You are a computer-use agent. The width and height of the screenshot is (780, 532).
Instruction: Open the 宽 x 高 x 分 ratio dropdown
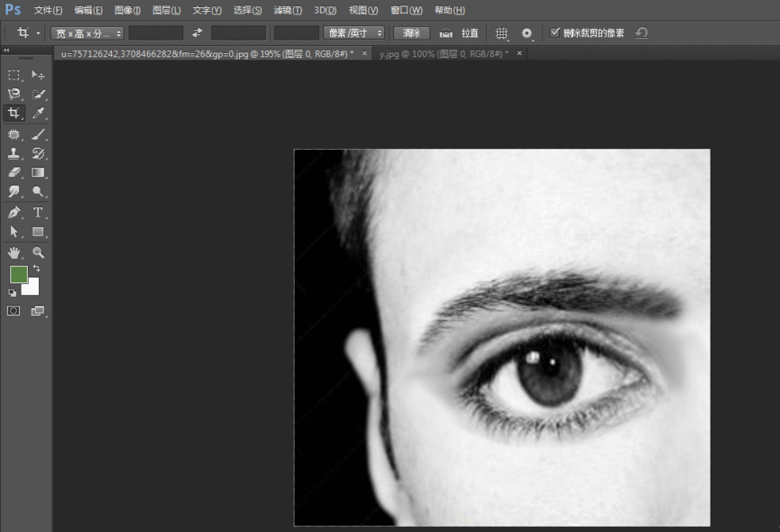(x=87, y=33)
